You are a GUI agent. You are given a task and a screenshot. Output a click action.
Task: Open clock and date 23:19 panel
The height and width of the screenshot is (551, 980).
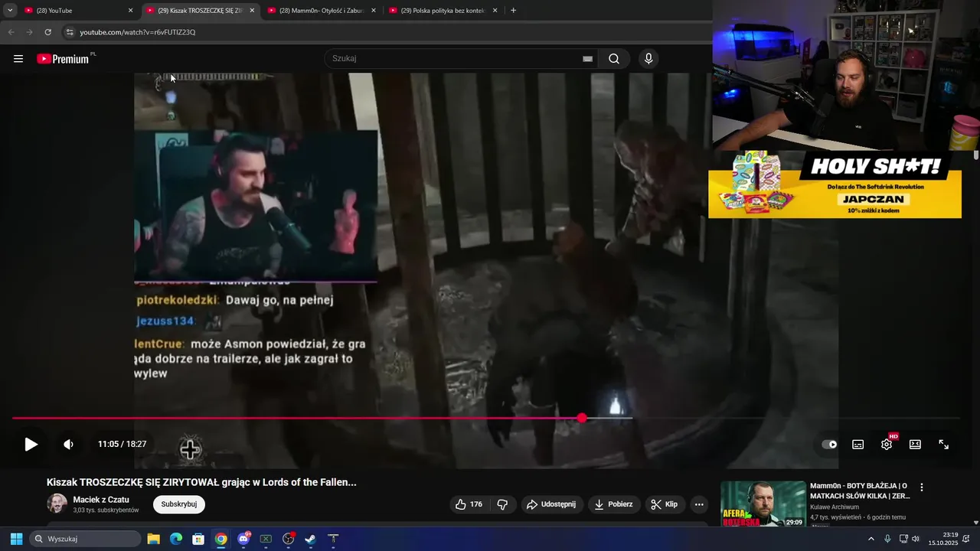click(943, 539)
